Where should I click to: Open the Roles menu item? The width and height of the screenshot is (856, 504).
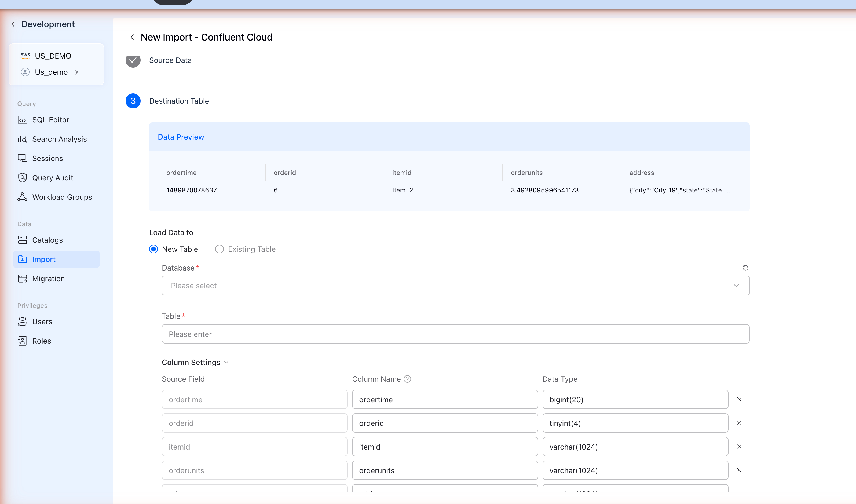pos(41,341)
